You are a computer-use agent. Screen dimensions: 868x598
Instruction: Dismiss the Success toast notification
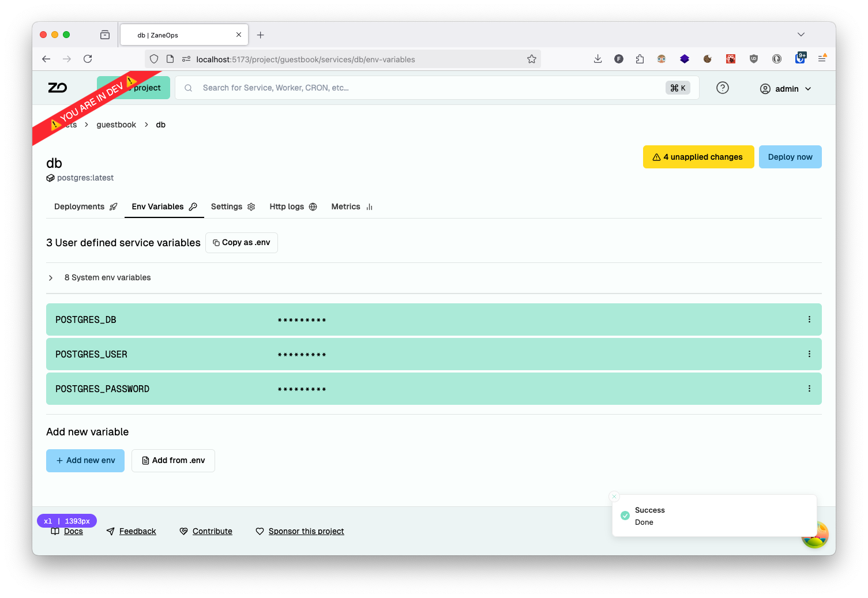(614, 497)
